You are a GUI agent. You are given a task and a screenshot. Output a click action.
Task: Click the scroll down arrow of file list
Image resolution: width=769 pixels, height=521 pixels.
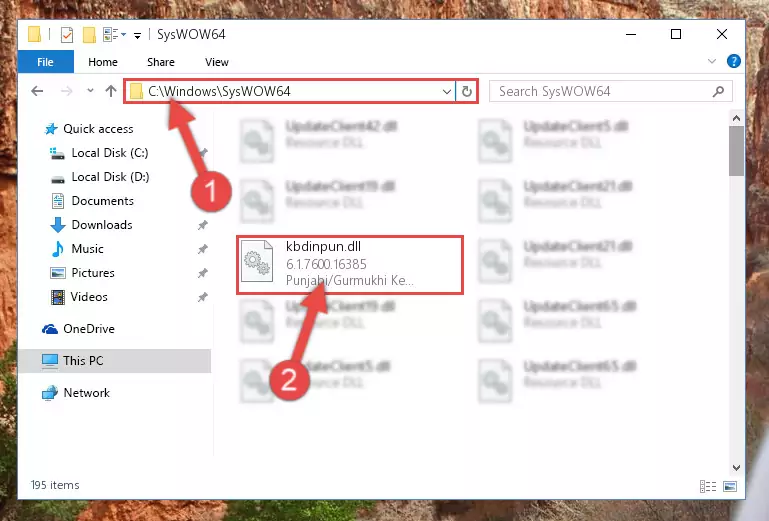(736, 468)
